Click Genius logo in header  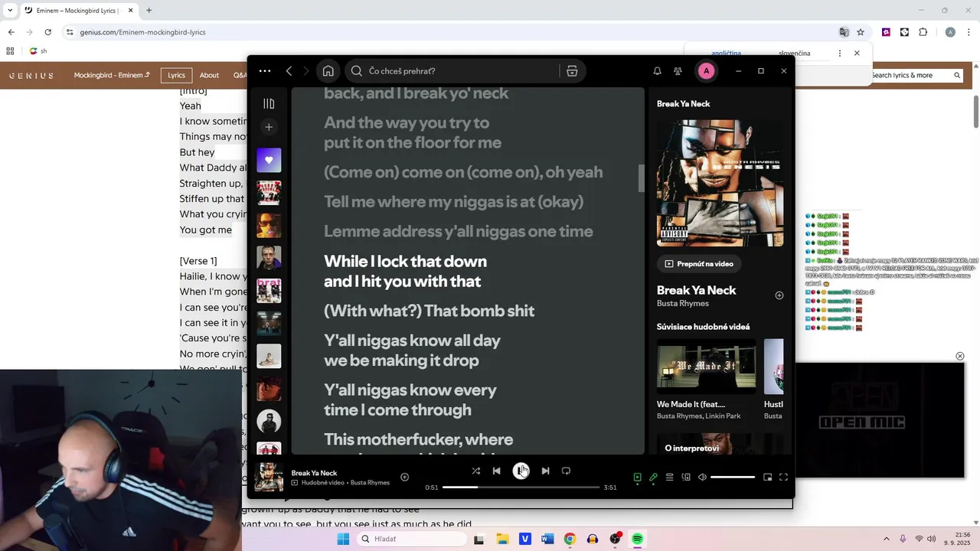click(31, 76)
